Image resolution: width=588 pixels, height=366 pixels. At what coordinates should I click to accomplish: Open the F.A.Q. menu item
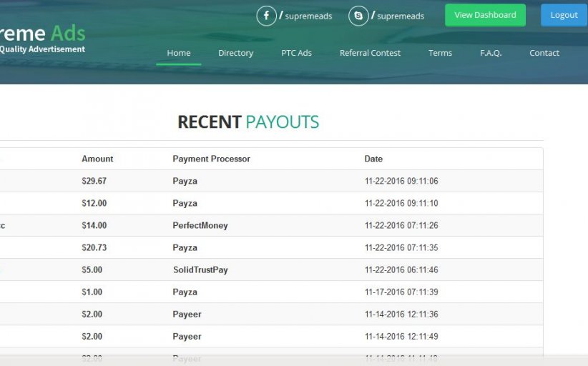click(491, 53)
